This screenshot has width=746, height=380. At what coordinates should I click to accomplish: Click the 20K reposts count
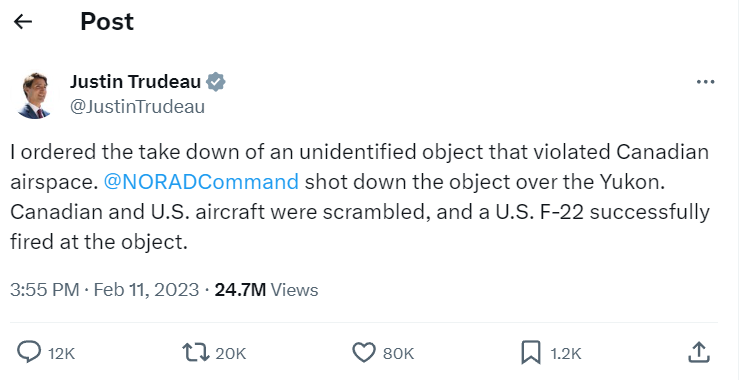pyautogui.click(x=230, y=353)
